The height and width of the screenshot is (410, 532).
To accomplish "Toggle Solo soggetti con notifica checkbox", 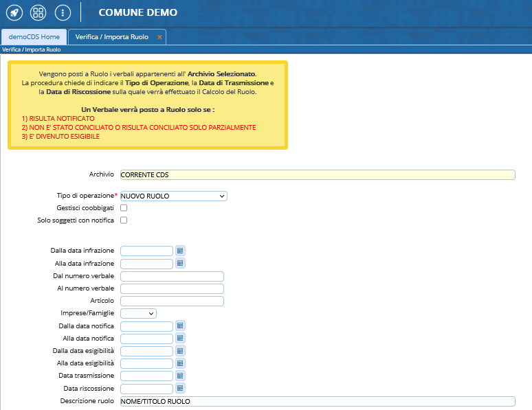I will 124,220.
